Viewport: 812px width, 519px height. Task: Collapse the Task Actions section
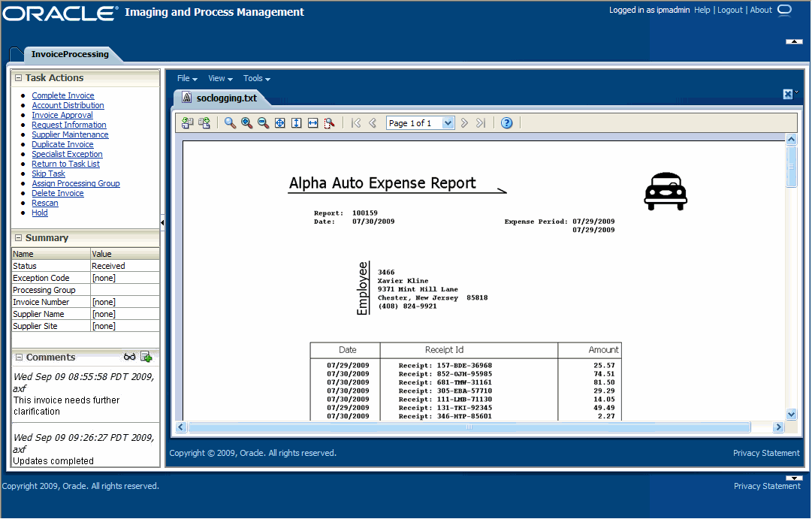coord(19,77)
